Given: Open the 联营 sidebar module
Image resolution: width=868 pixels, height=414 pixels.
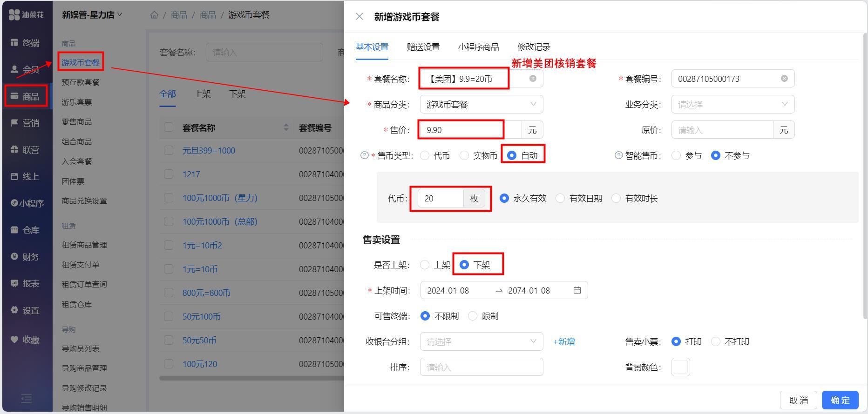Looking at the screenshot, I should pos(26,150).
